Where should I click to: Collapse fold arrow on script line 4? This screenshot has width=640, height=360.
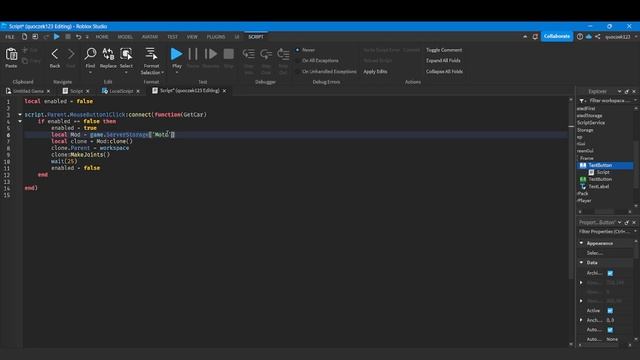(20, 121)
